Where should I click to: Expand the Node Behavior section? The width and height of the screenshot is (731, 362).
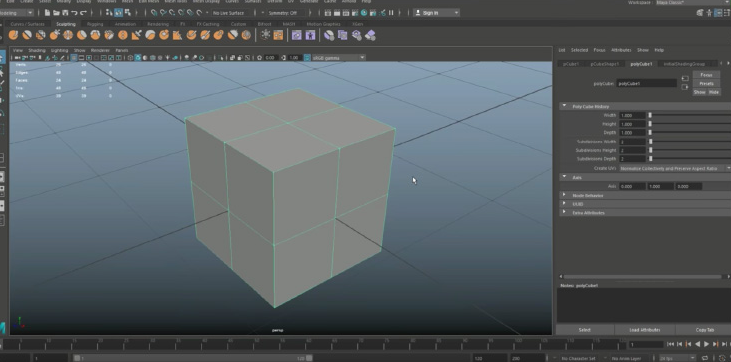click(x=565, y=195)
